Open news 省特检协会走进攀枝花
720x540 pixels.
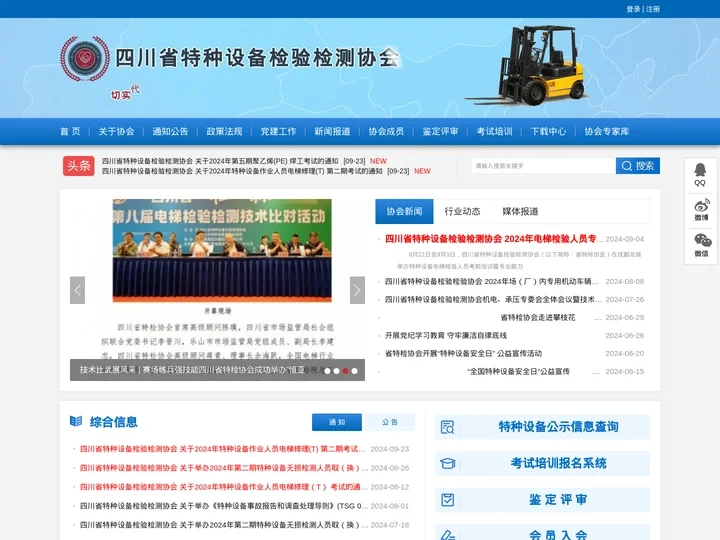pos(538,317)
